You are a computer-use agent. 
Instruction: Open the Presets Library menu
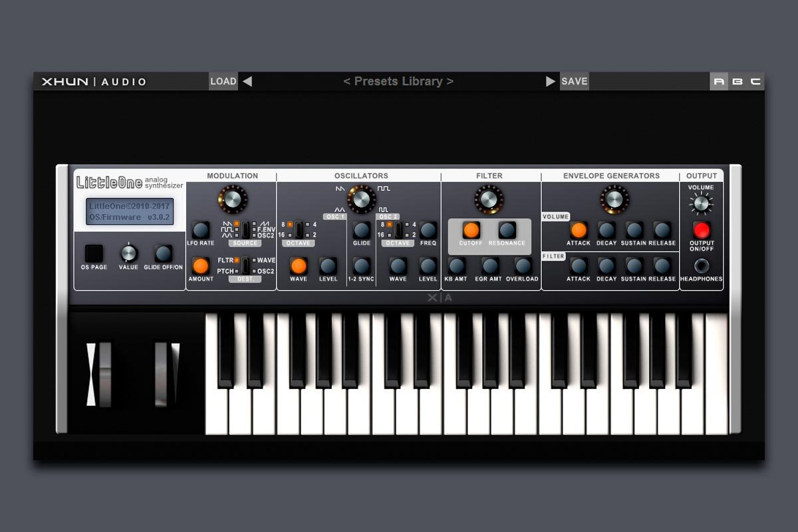[398, 81]
